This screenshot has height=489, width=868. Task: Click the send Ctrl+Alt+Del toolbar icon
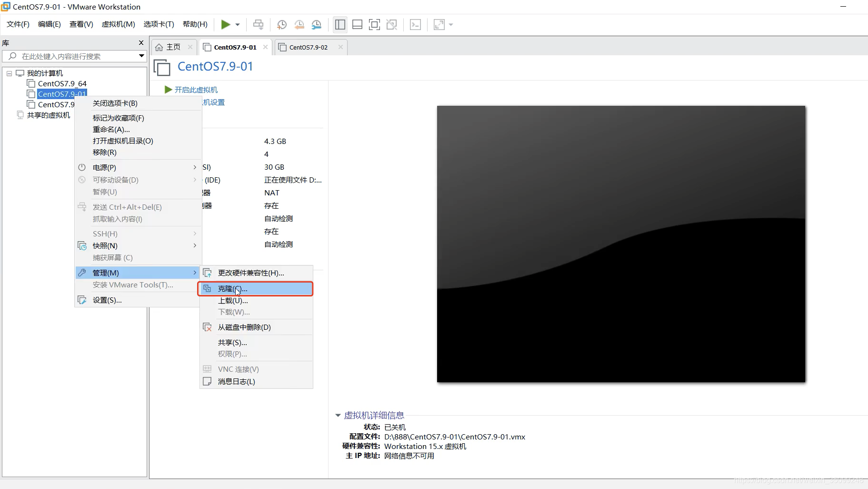pos(258,24)
